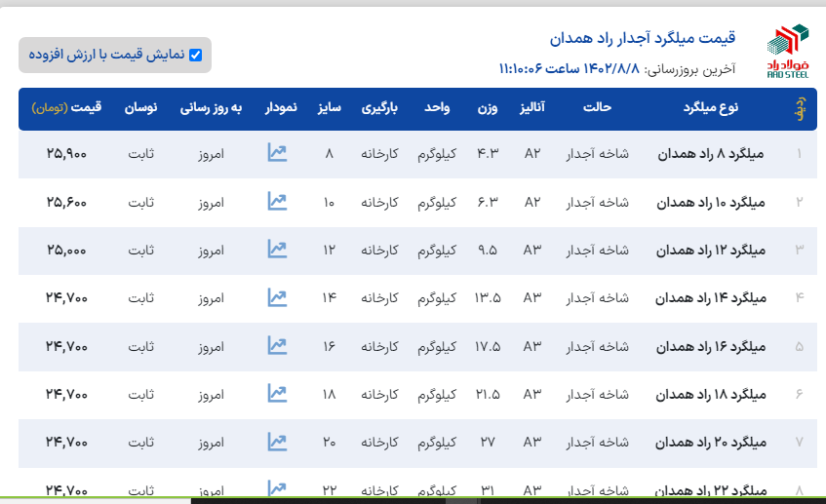Image resolution: width=826 pixels, height=504 pixels.
Task: View chart for میلگرد 16 راد همدان
Action: (277, 345)
